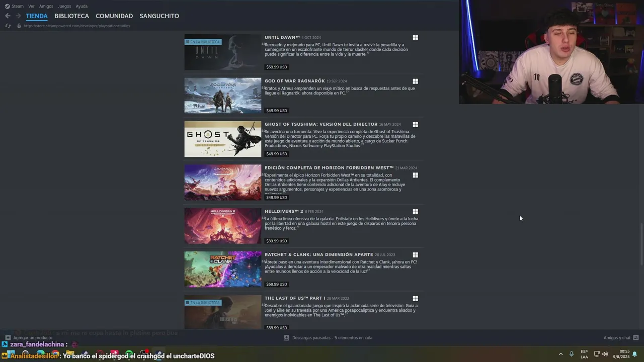Click the padlock icon next to the URL

pyautogui.click(x=19, y=26)
